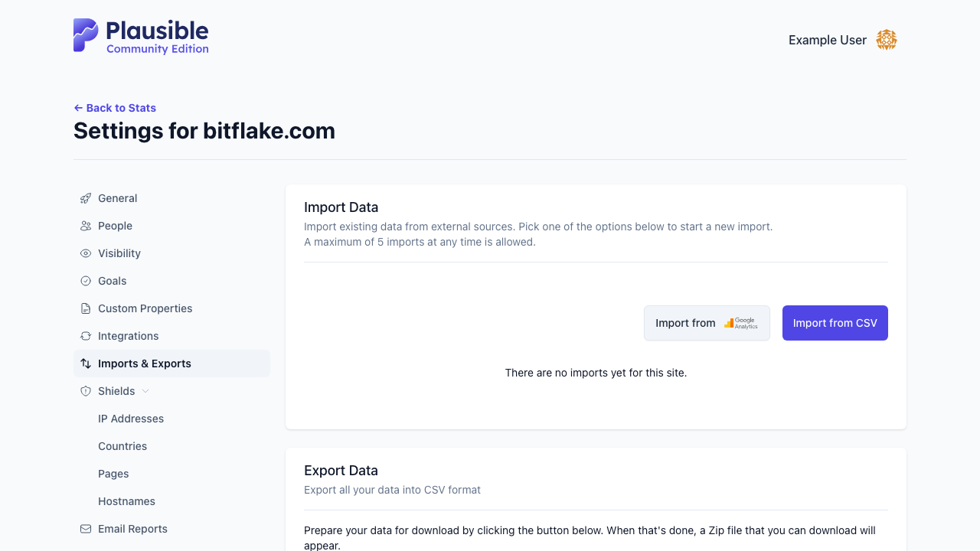Click the Shields shield icon
The width and height of the screenshot is (980, 551).
pyautogui.click(x=86, y=391)
